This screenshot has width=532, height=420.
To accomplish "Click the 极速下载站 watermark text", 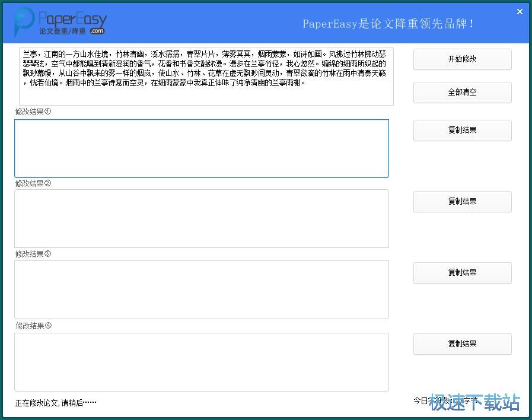I will point(474,402).
